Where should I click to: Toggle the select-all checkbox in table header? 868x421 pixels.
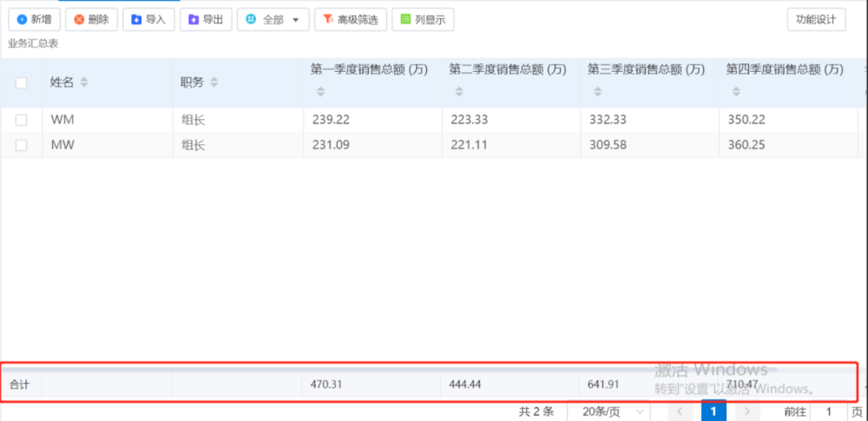click(x=22, y=82)
